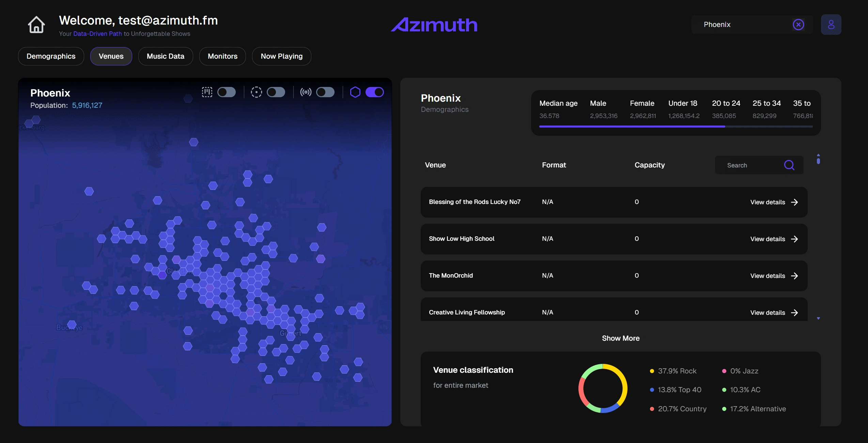Click the hexagon layer icon
The image size is (868, 443).
pyautogui.click(x=355, y=92)
